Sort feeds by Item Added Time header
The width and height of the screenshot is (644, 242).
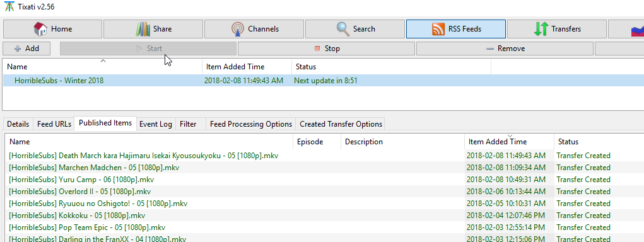[247, 66]
